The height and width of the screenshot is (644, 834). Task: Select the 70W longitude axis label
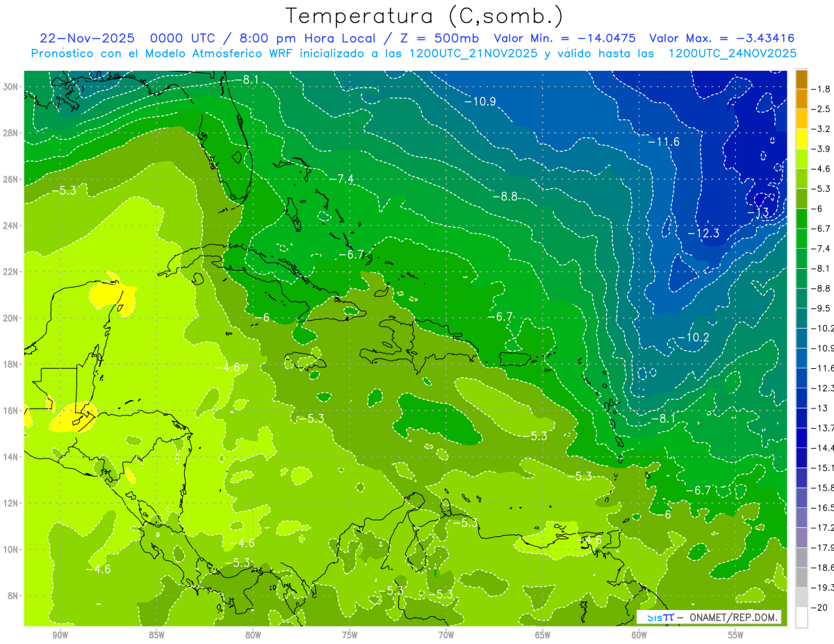click(x=446, y=635)
